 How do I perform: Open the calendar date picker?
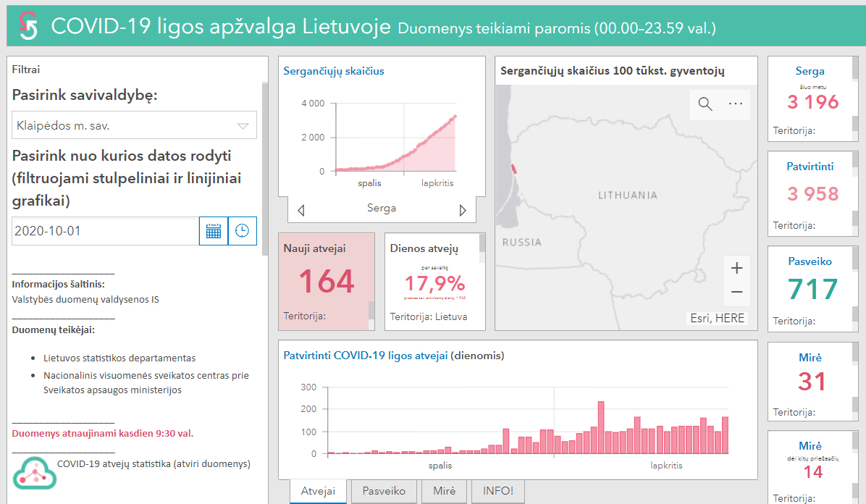pyautogui.click(x=214, y=231)
